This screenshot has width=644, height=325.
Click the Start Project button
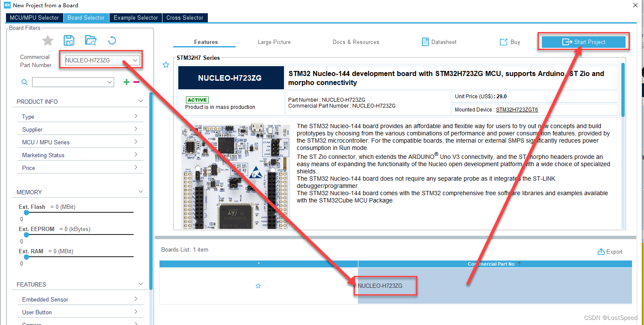point(584,42)
